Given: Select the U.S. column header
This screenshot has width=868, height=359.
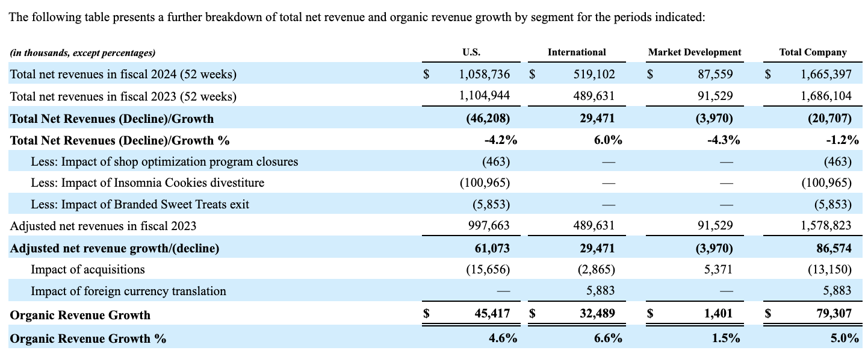Looking at the screenshot, I should tap(473, 52).
